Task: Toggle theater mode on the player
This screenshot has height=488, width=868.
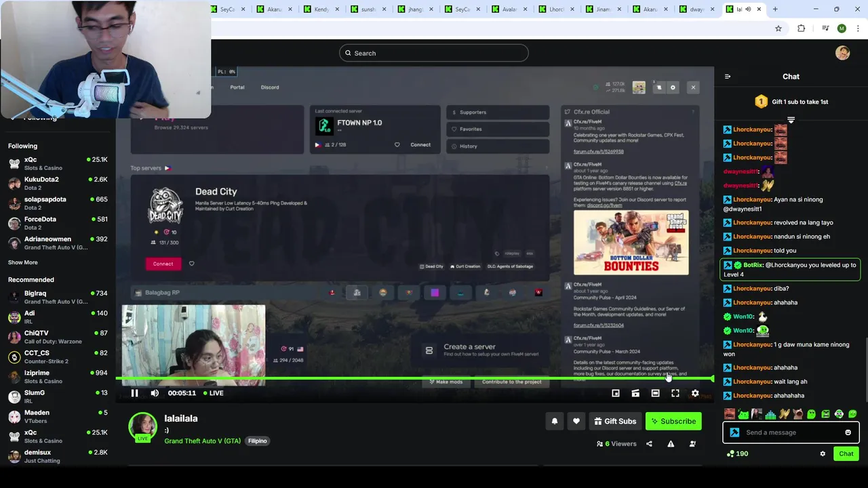Action: tap(655, 393)
